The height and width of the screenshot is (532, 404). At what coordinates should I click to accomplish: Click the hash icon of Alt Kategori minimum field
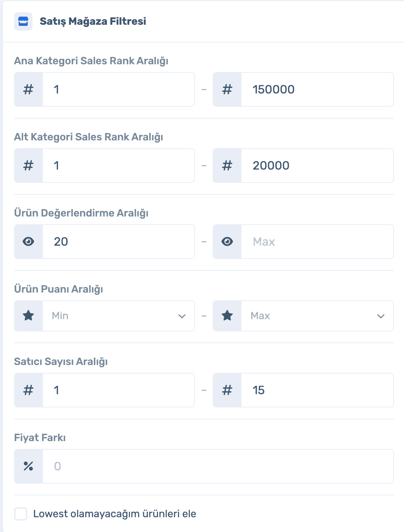pyautogui.click(x=28, y=166)
